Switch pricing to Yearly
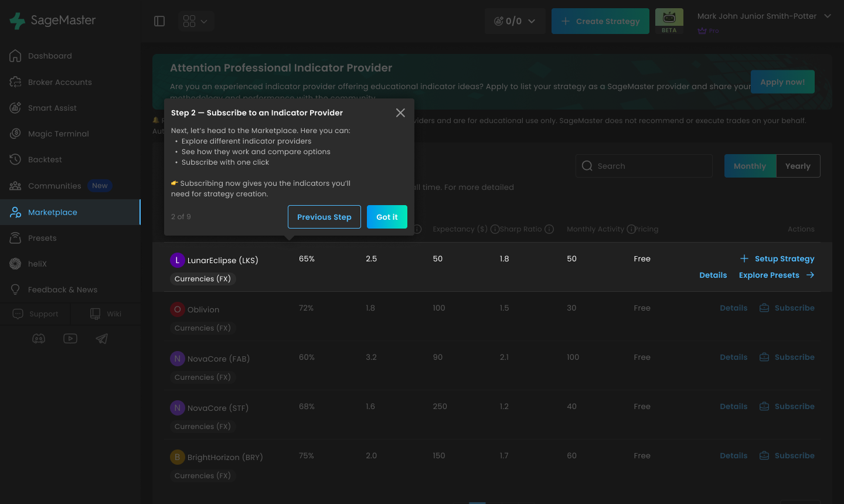 pyautogui.click(x=798, y=166)
